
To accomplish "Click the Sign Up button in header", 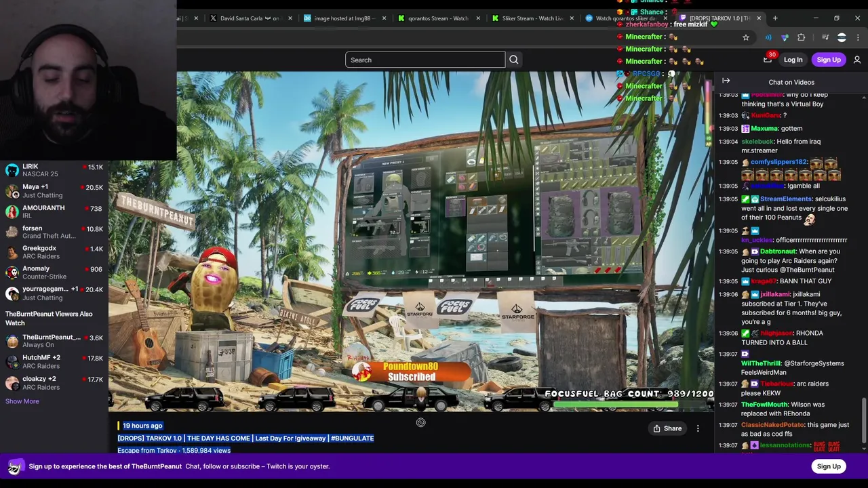I will (829, 60).
